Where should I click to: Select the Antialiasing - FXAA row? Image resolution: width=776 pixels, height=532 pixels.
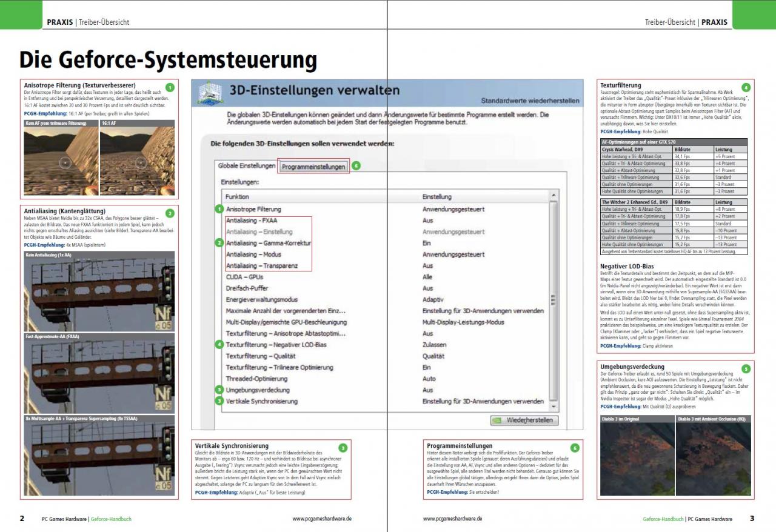pyautogui.click(x=384, y=221)
